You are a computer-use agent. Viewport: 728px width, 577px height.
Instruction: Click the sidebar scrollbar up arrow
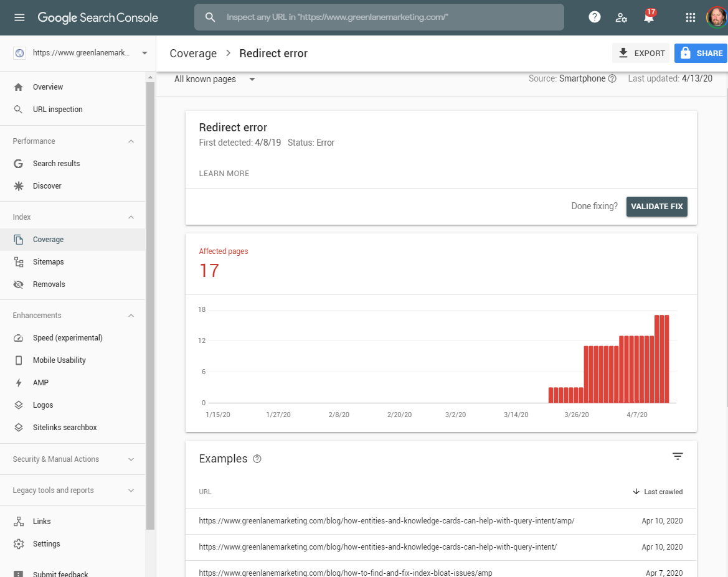(x=151, y=77)
